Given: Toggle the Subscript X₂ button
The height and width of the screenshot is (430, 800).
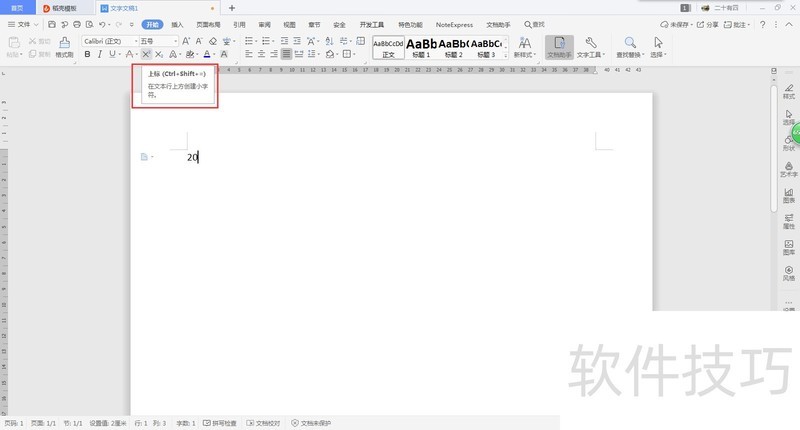Looking at the screenshot, I should (x=159, y=54).
